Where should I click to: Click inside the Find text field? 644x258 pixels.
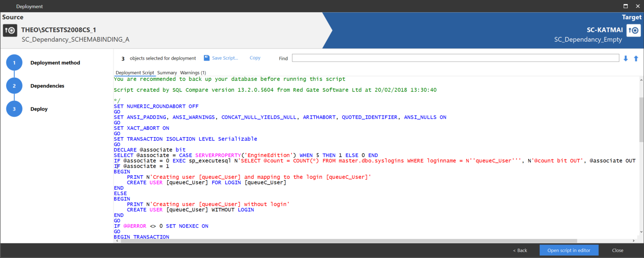tap(455, 58)
